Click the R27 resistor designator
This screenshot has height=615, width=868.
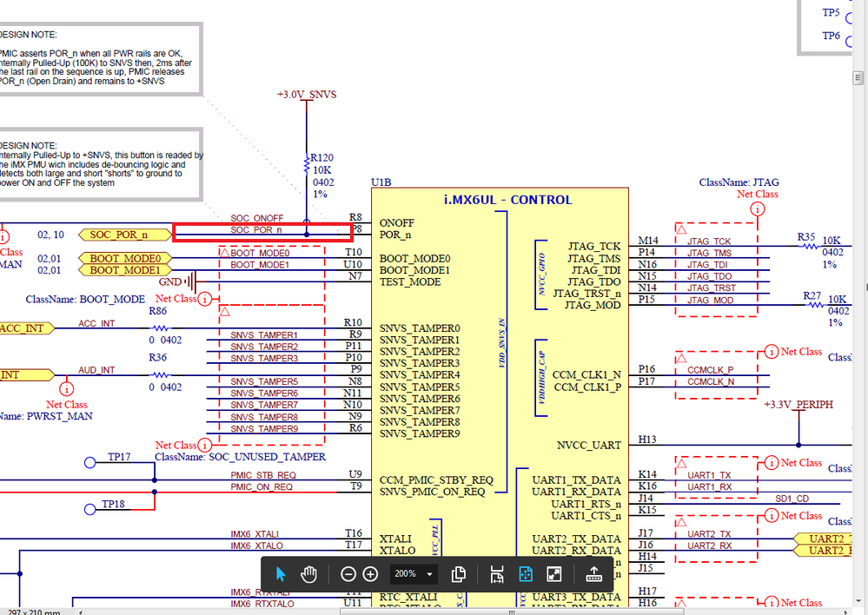(812, 295)
